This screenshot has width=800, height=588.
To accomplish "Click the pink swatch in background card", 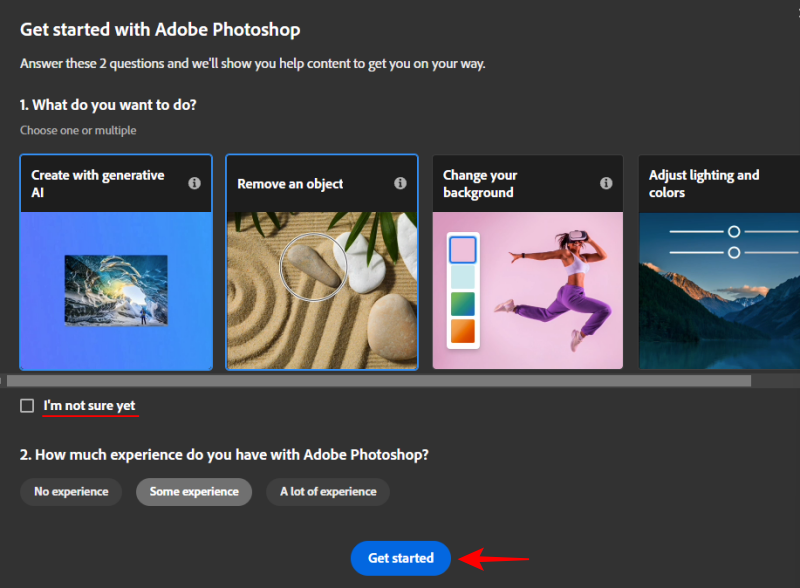I will tap(463, 250).
